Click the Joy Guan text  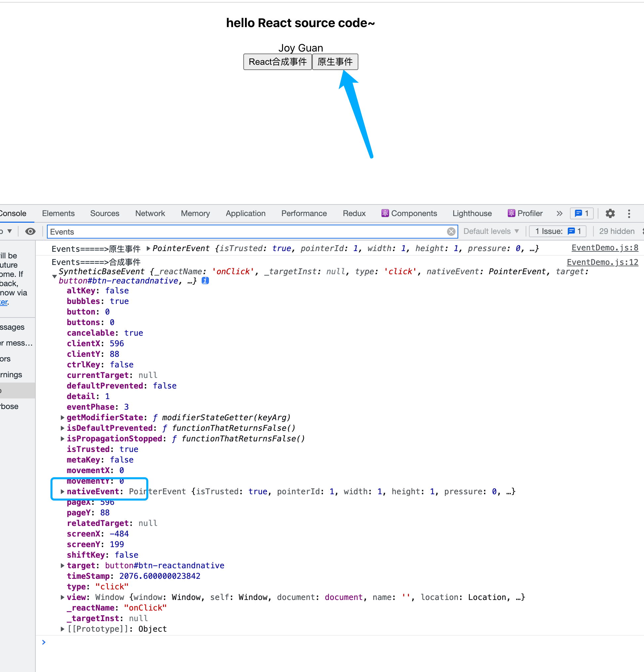[301, 48]
